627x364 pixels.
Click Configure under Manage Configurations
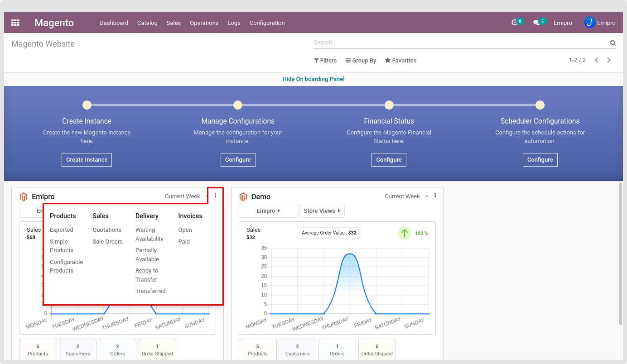tap(238, 160)
